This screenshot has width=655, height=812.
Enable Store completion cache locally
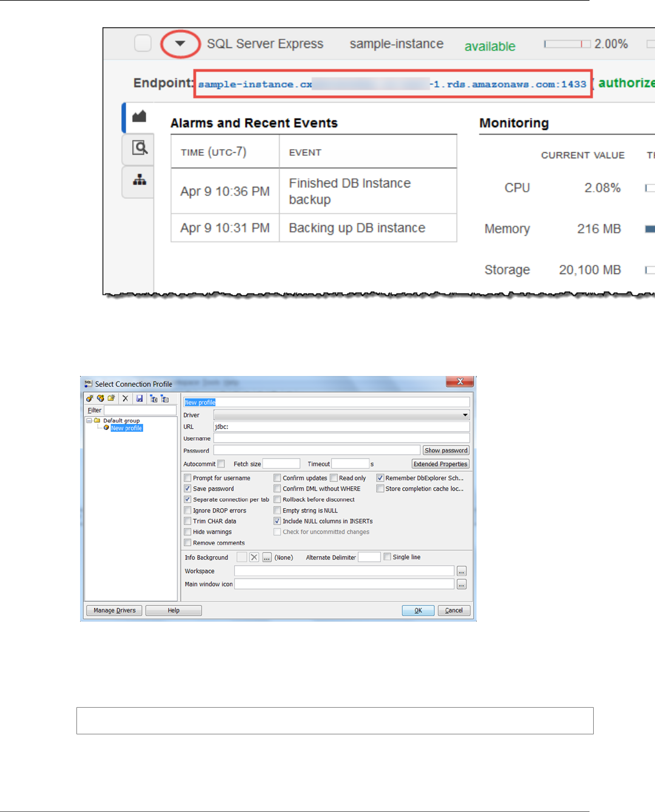tap(380, 489)
